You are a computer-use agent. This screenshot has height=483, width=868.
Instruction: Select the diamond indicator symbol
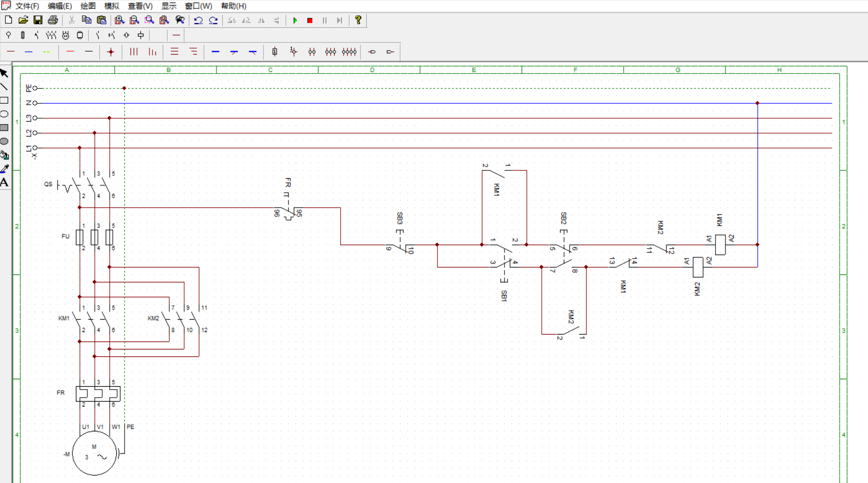coord(127,35)
